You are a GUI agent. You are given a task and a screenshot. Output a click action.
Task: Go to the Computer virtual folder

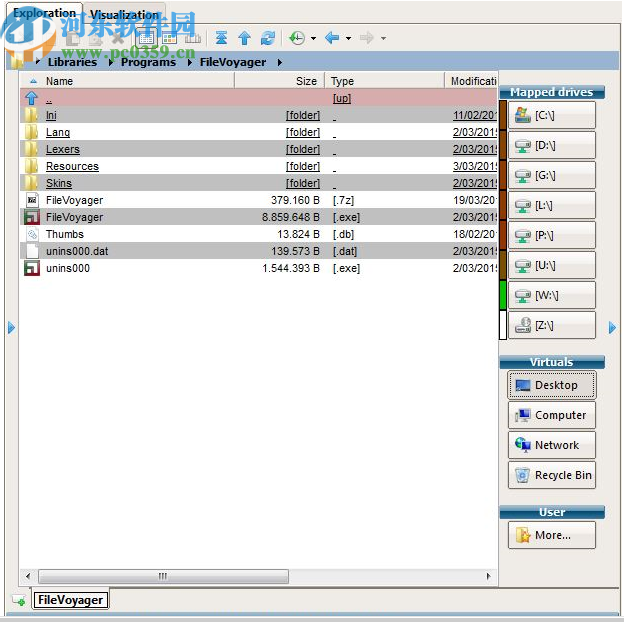click(x=552, y=415)
